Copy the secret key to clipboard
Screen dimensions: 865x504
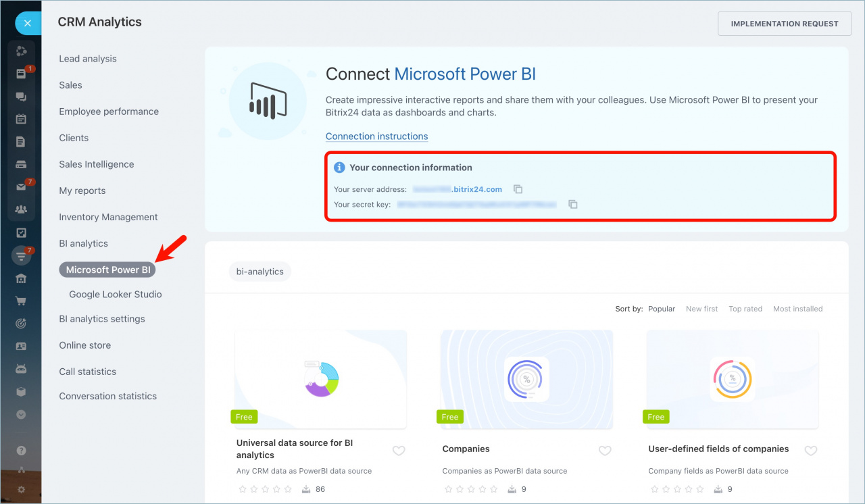pos(572,204)
